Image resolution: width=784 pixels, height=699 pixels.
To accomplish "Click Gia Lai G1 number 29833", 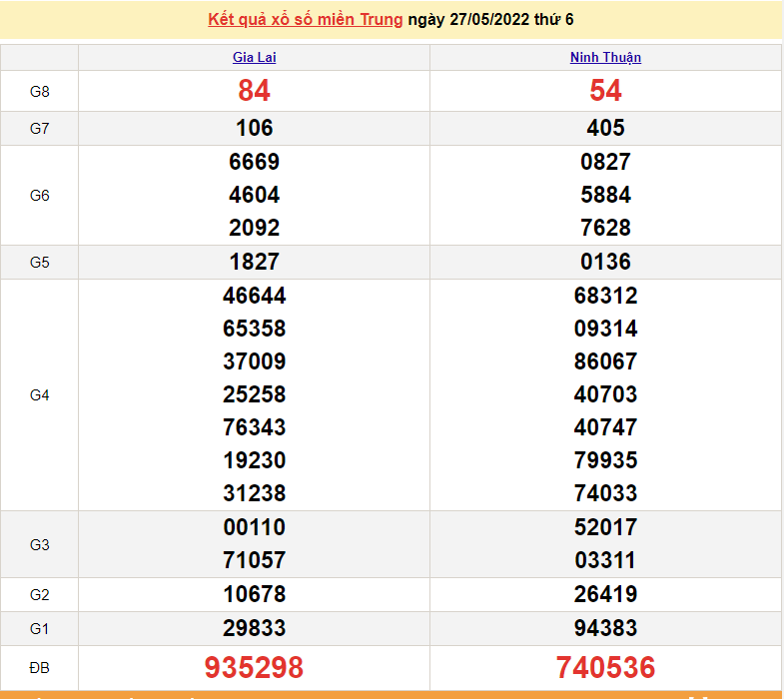I will coord(254,628).
